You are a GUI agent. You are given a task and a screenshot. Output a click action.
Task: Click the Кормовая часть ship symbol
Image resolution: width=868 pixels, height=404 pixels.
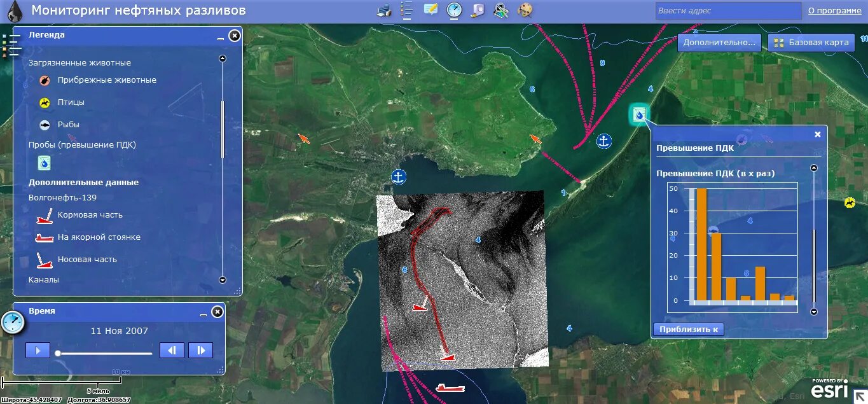point(44,215)
